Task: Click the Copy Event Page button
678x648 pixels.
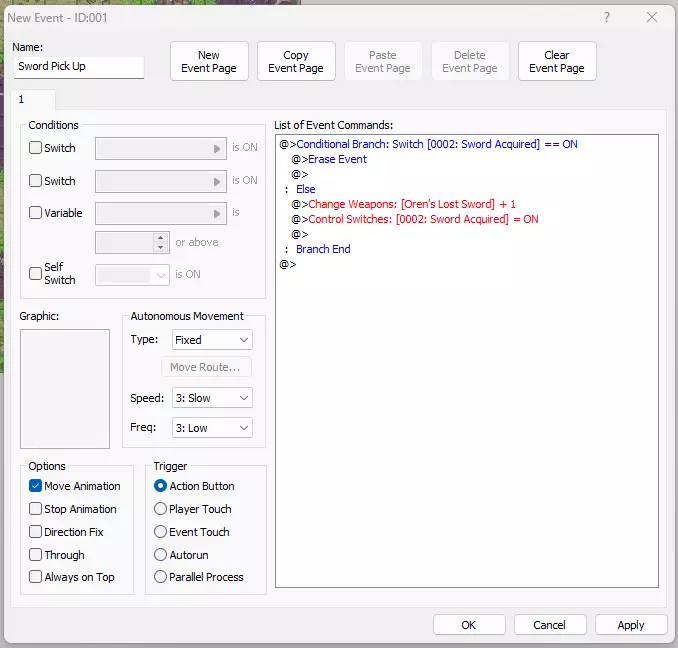Action: coord(296,62)
